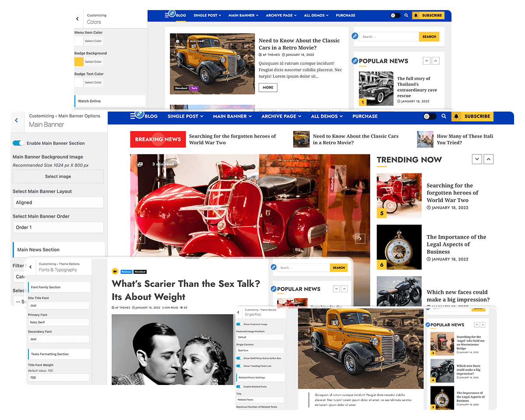Go back from Main Banner panel
The width and height of the screenshot is (525, 420).
[x=17, y=120]
